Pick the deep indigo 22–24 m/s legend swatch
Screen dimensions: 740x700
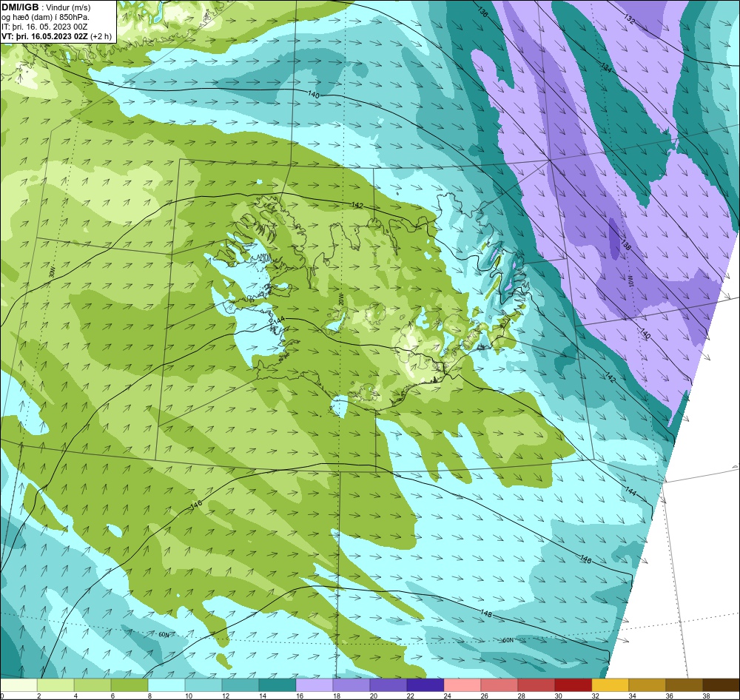[425, 685]
